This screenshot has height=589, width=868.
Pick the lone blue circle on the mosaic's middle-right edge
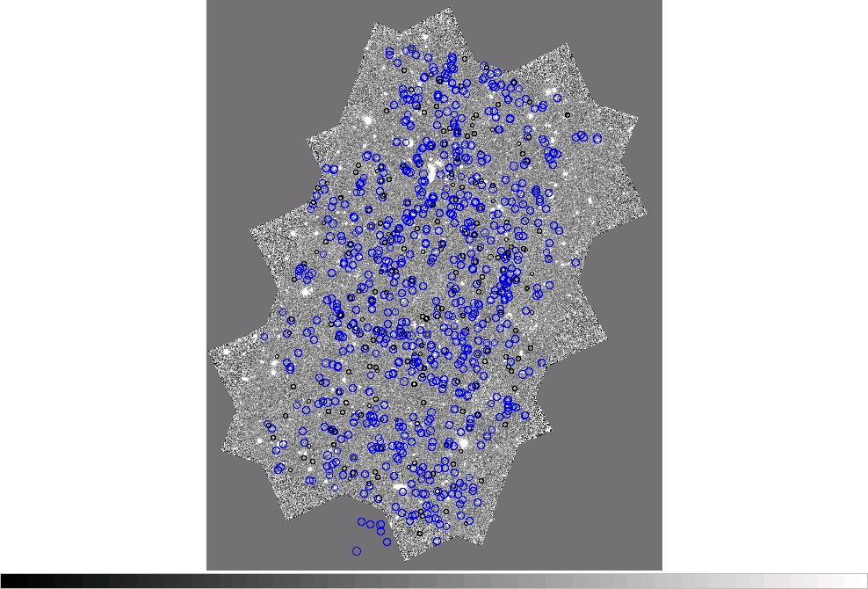click(576, 262)
